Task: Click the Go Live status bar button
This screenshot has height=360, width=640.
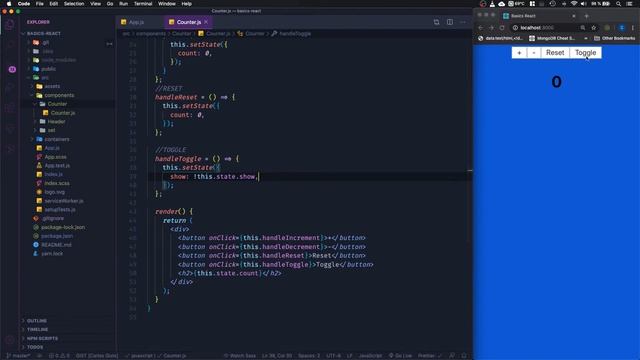Action: tap(400, 356)
